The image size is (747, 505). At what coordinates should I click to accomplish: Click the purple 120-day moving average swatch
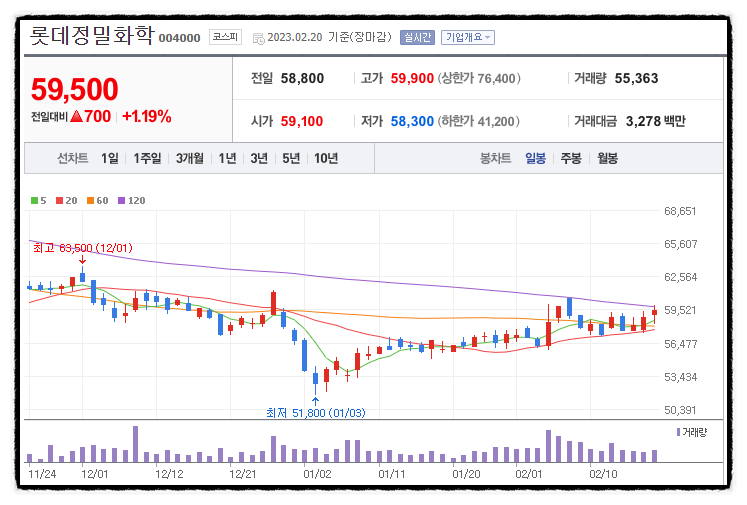121,201
